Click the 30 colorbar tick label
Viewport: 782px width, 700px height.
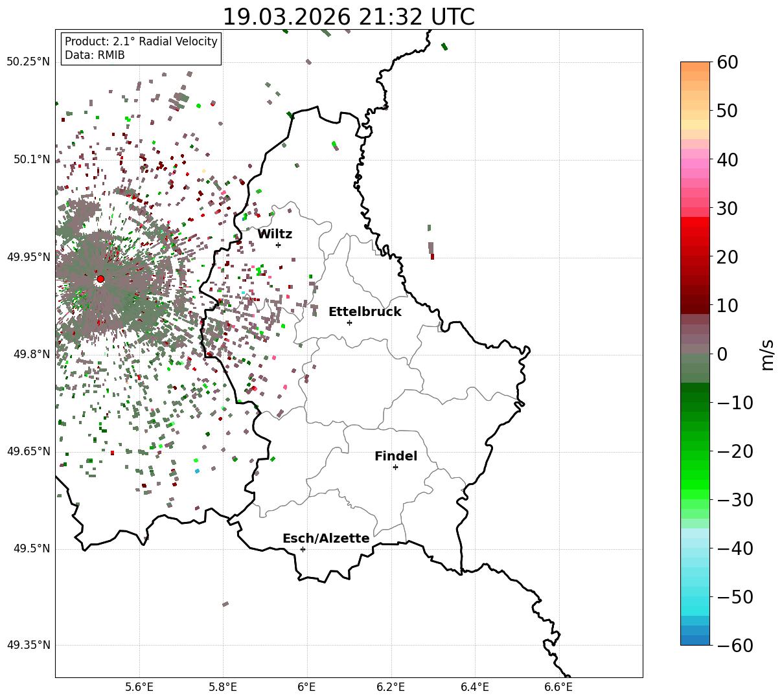[726, 209]
